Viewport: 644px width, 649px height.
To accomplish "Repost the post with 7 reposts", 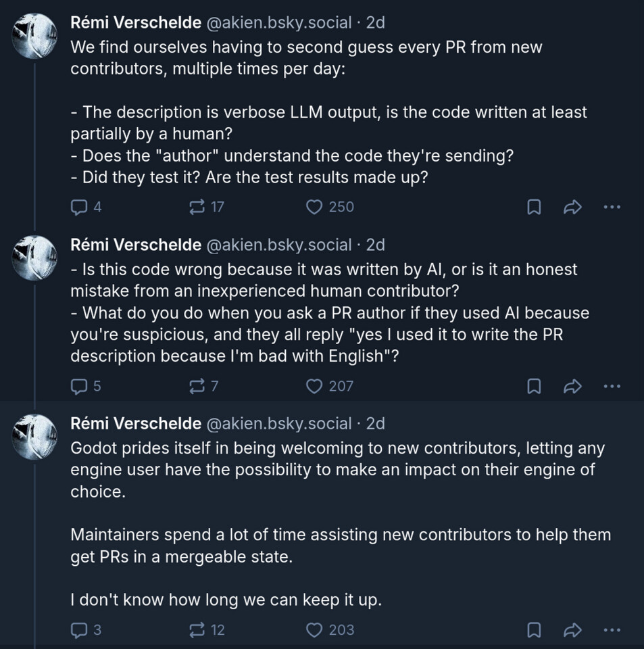I will [x=198, y=386].
